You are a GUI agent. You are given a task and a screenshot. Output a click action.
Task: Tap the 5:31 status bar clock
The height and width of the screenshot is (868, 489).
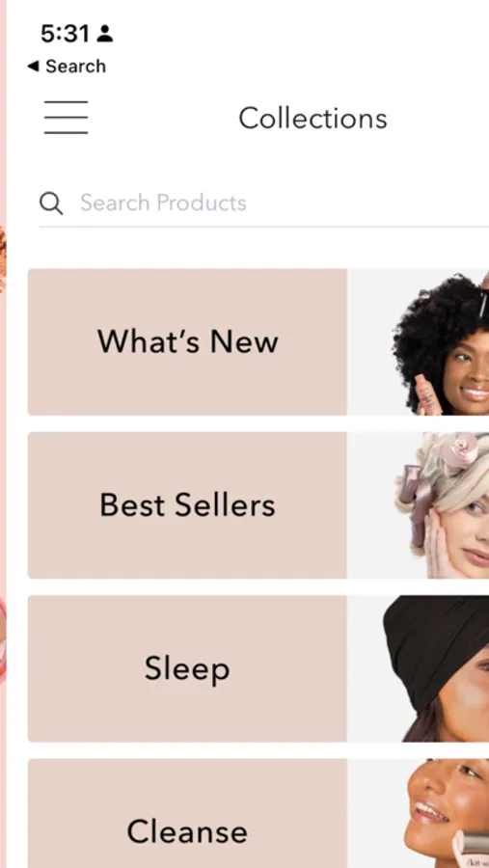coord(65,34)
